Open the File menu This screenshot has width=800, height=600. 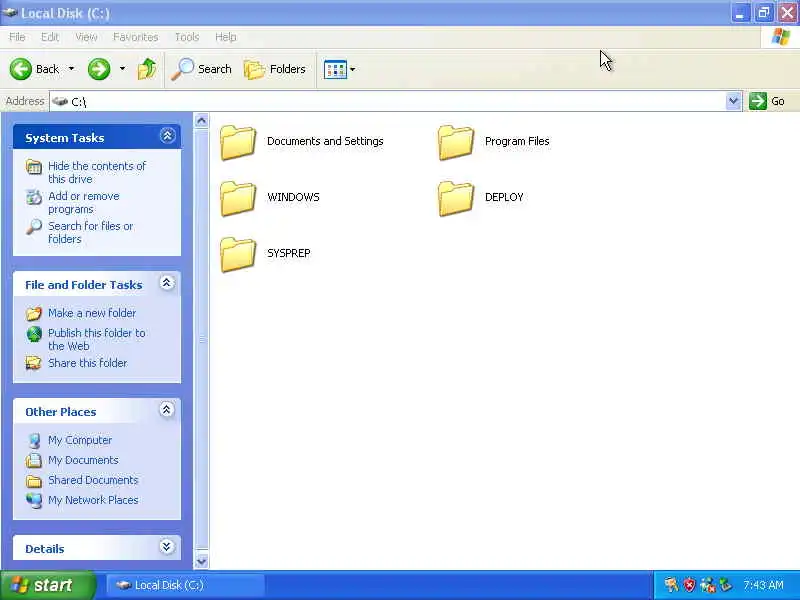pos(17,37)
